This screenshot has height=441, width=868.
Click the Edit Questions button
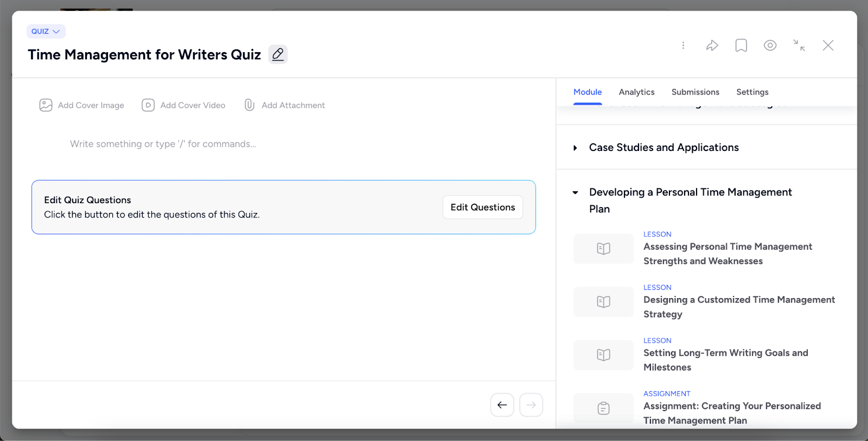(482, 207)
